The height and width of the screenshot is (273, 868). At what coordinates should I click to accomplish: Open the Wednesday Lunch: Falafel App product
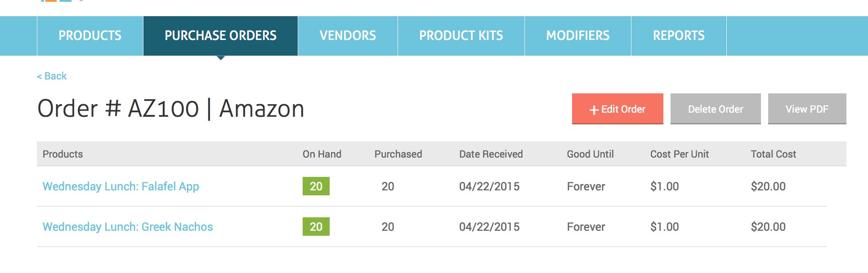point(121,186)
